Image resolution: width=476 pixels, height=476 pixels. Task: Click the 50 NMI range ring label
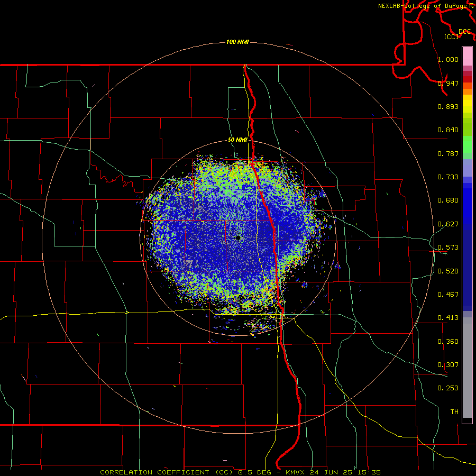[x=237, y=140]
